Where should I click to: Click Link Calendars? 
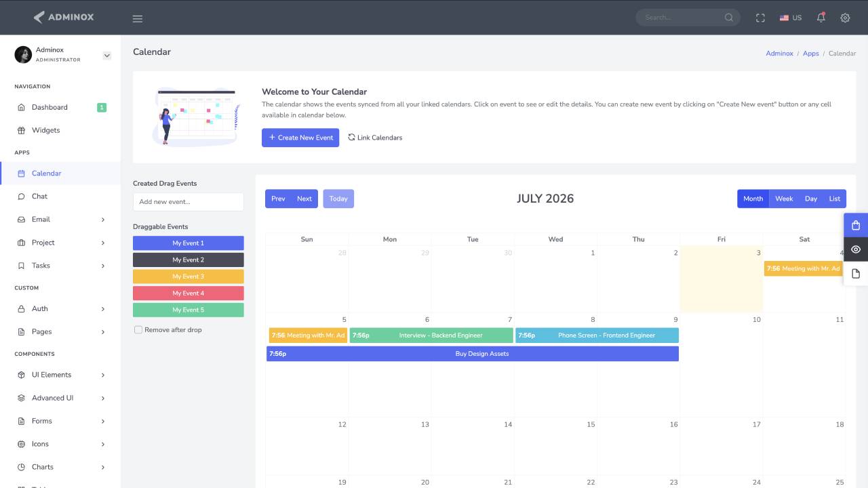coord(375,138)
